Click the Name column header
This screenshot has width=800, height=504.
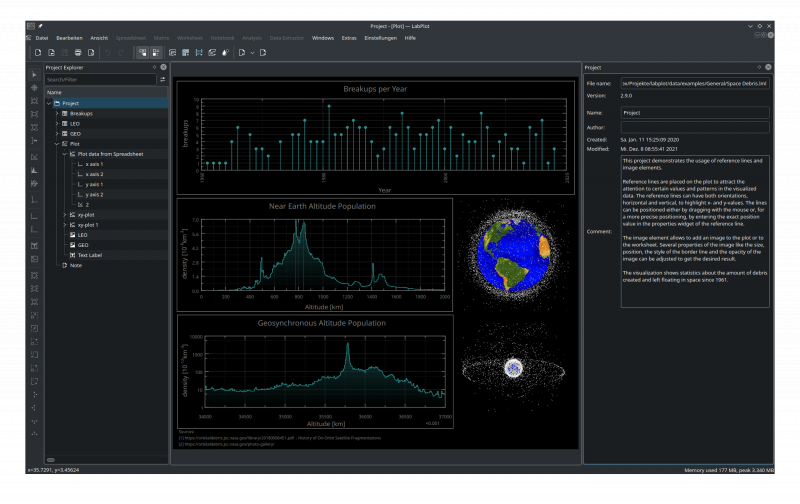106,92
